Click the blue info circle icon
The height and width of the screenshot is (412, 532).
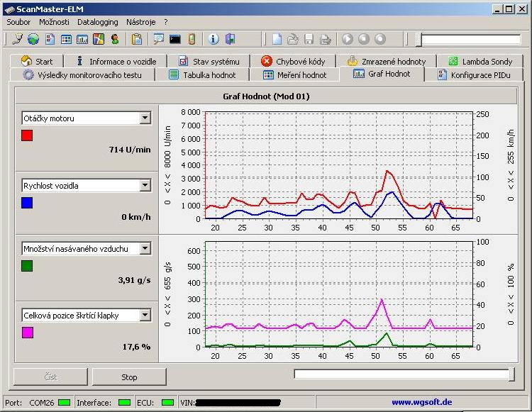[x=213, y=39]
